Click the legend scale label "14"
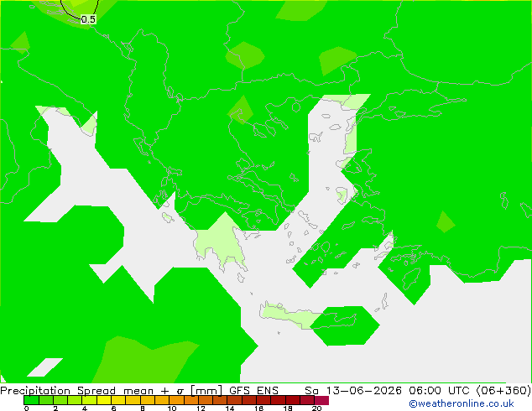 coord(230,408)
